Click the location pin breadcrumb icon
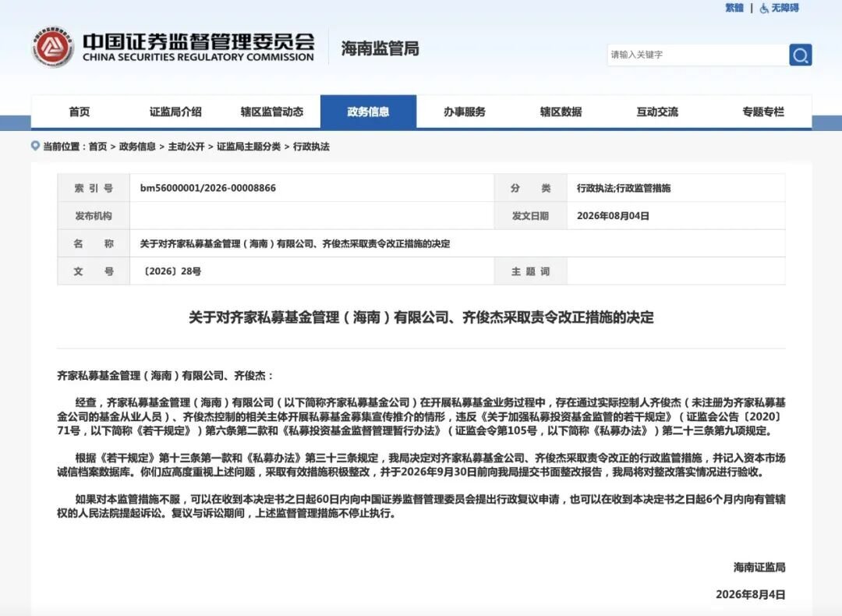Screen dimensions: 842x616 click(x=35, y=146)
